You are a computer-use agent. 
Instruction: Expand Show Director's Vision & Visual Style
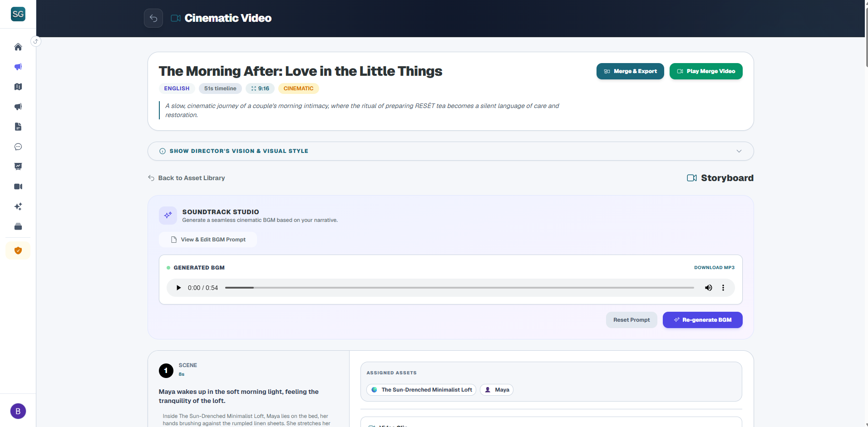[x=451, y=151]
